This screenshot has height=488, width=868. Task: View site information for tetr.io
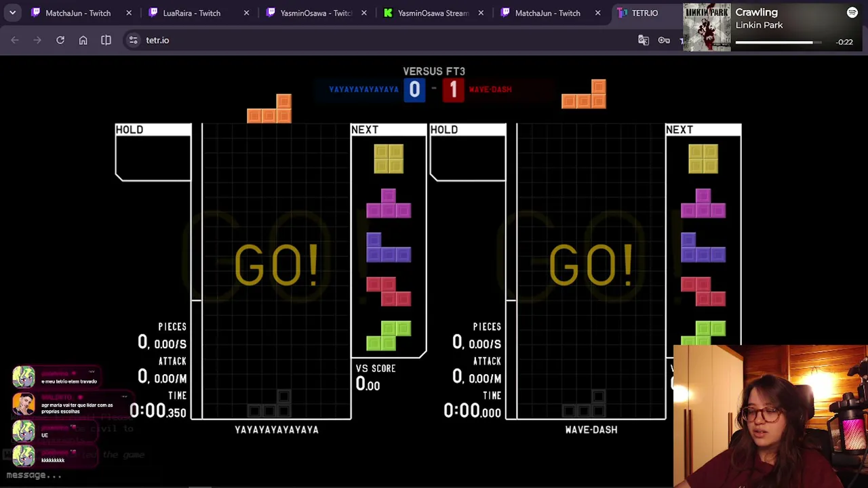coord(133,40)
